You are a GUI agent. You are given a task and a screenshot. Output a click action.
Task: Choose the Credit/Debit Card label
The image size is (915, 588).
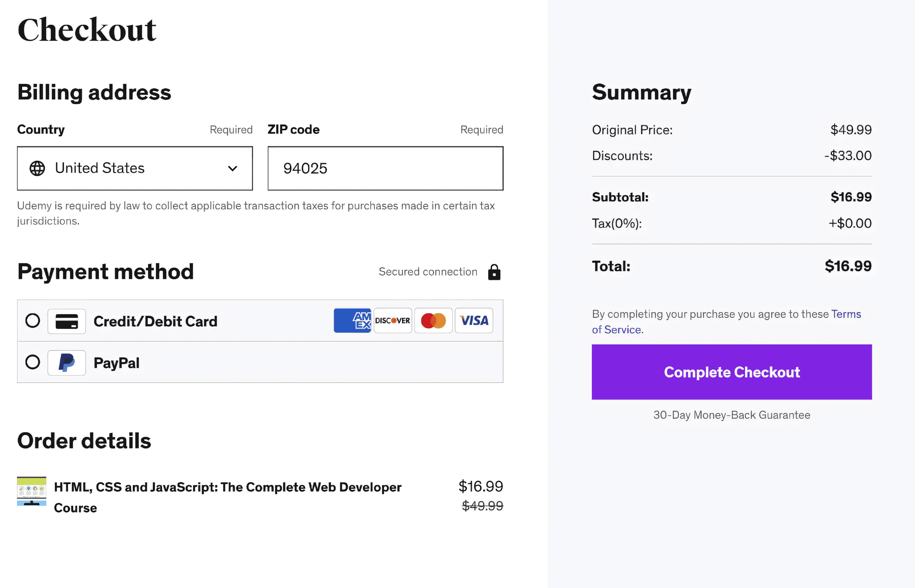tap(155, 321)
